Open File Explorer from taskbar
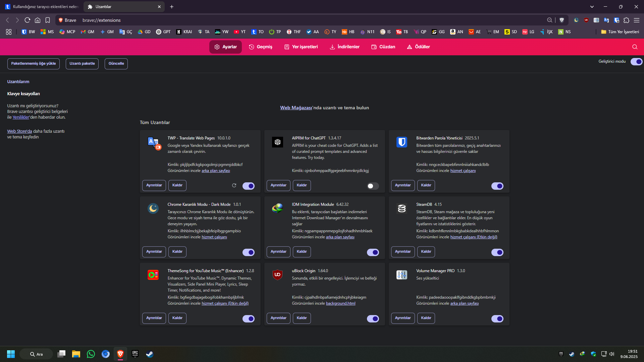The image size is (644, 362). pyautogui.click(x=76, y=354)
